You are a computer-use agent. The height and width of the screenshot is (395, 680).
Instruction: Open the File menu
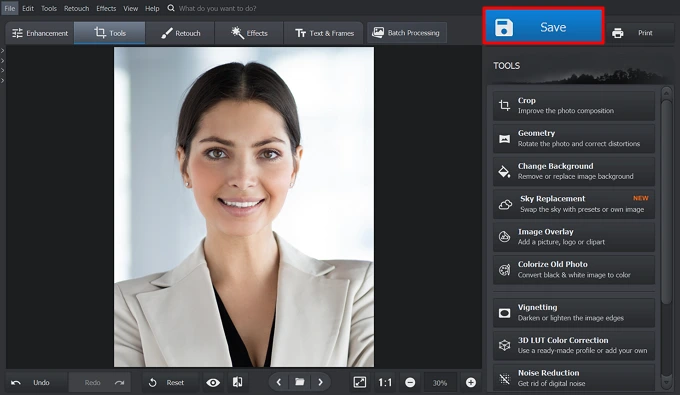click(10, 8)
